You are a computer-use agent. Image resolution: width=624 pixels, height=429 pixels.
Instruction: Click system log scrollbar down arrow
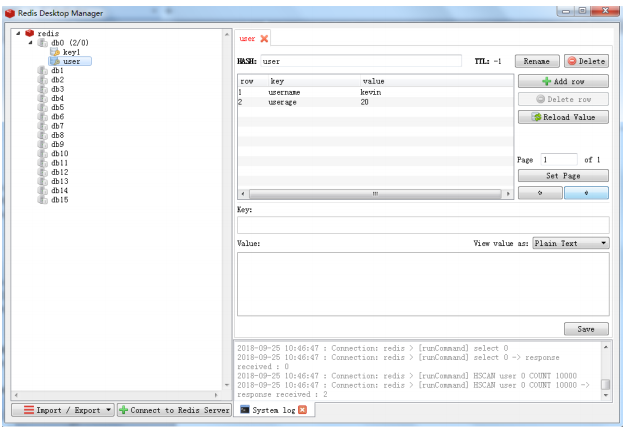pos(606,395)
